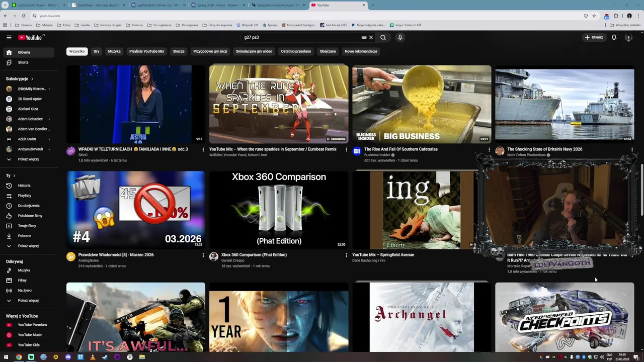Click the search magnifier button
Image resolution: width=644 pixels, height=362 pixels.
[x=383, y=37]
